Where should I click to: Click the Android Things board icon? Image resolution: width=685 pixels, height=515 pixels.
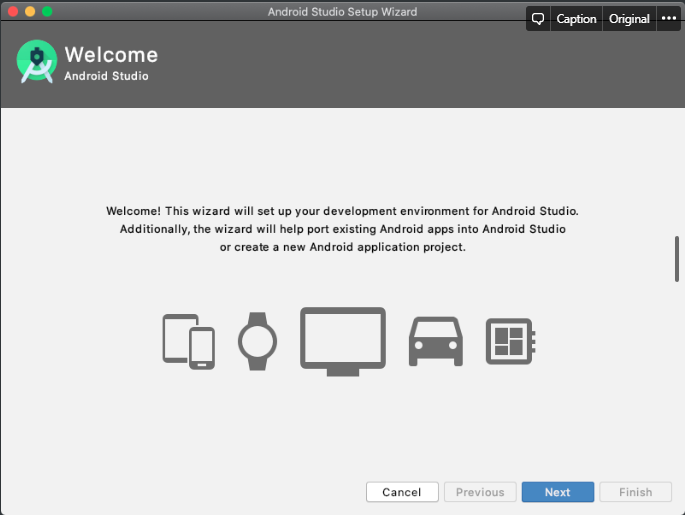(511, 341)
